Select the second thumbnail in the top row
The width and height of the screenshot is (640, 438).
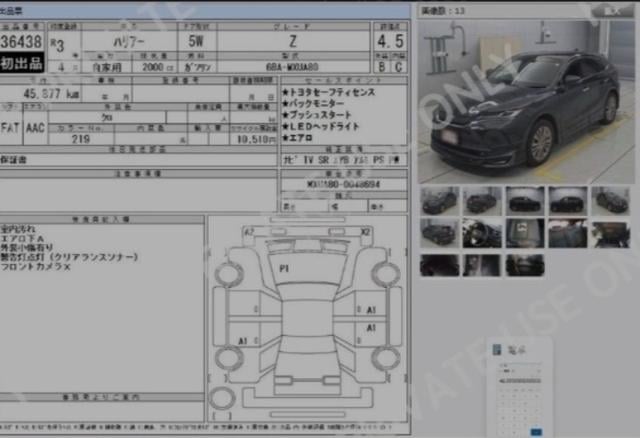coord(482,201)
